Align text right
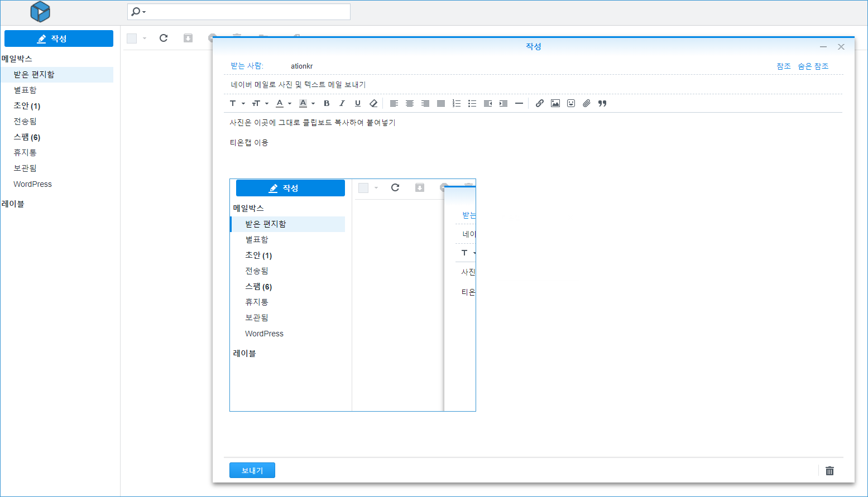 pos(425,103)
